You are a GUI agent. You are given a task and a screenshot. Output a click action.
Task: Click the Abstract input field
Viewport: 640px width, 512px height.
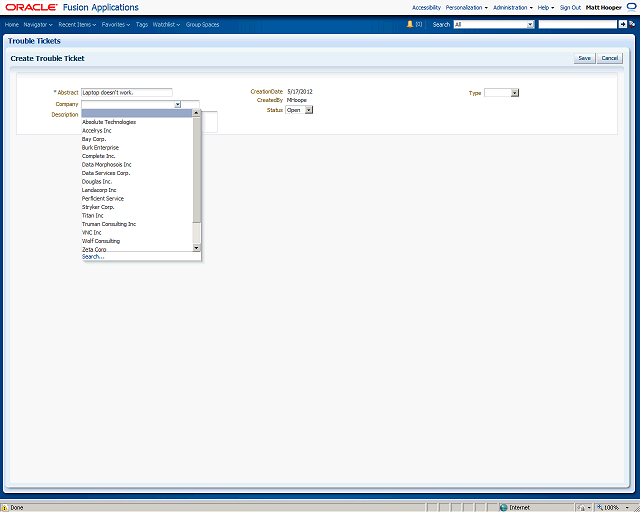pos(127,93)
